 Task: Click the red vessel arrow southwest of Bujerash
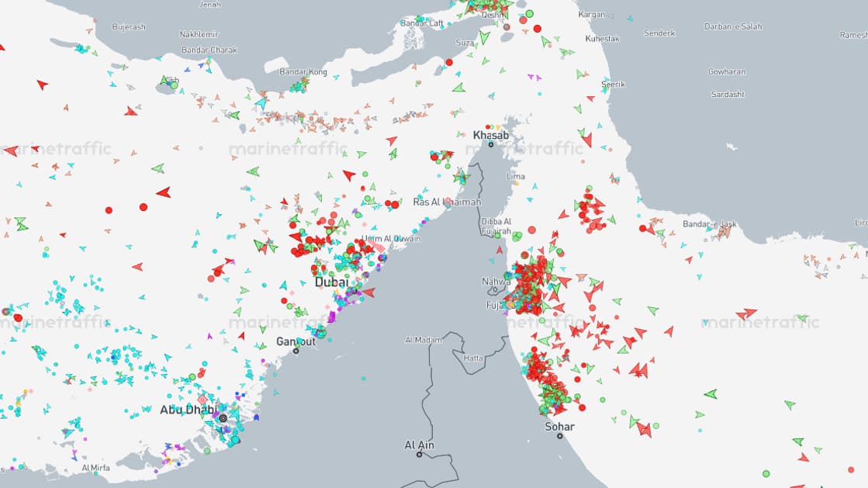click(42, 85)
